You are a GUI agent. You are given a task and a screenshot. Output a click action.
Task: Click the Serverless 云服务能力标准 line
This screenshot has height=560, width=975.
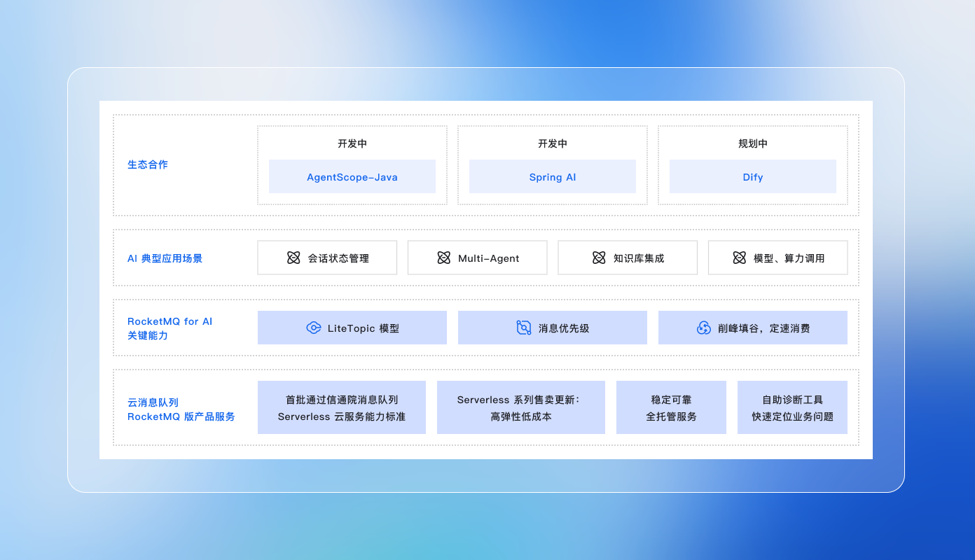[x=342, y=416]
